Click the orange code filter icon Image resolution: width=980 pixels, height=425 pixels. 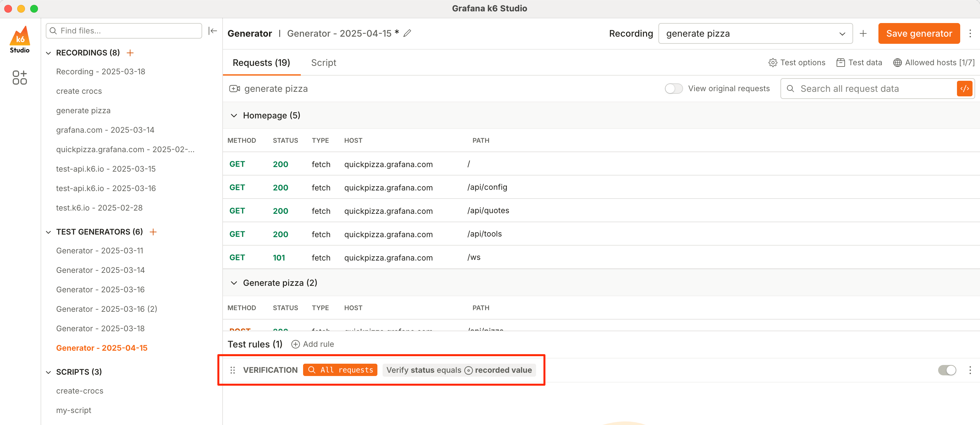(964, 89)
